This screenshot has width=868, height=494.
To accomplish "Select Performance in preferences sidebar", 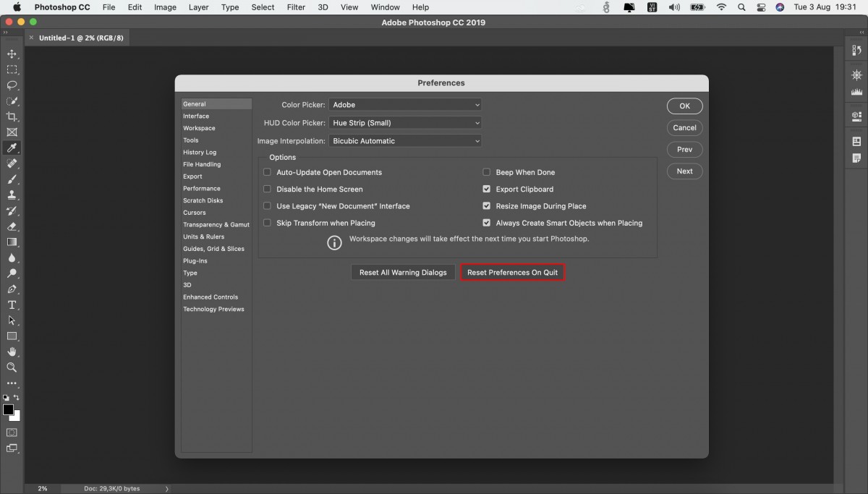I will 202,188.
